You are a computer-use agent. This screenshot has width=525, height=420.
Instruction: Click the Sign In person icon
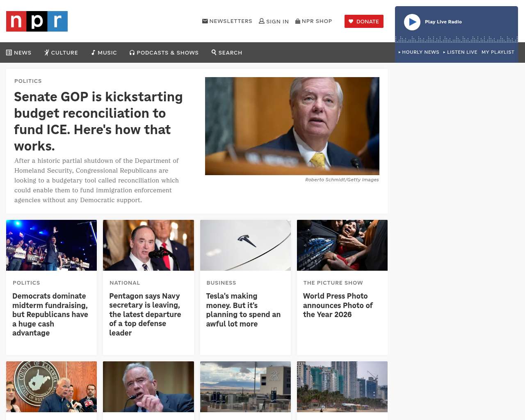[x=262, y=21]
